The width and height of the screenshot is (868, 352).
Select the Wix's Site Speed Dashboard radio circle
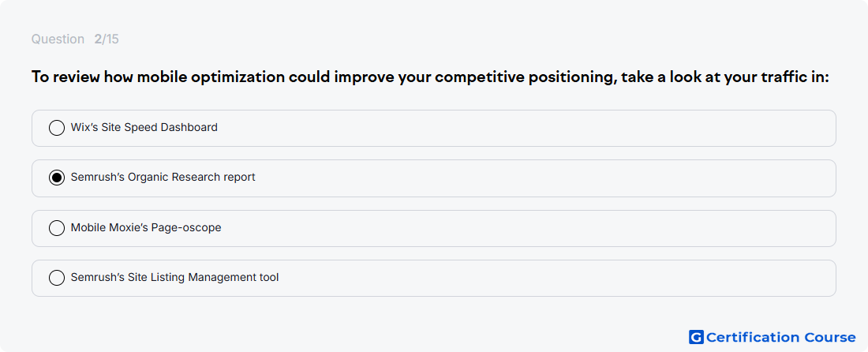57,128
